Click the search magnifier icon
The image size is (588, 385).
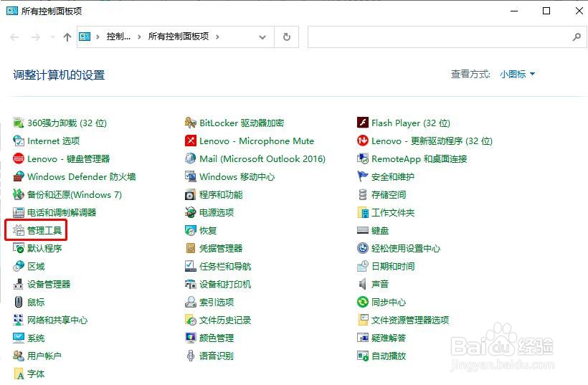(577, 37)
